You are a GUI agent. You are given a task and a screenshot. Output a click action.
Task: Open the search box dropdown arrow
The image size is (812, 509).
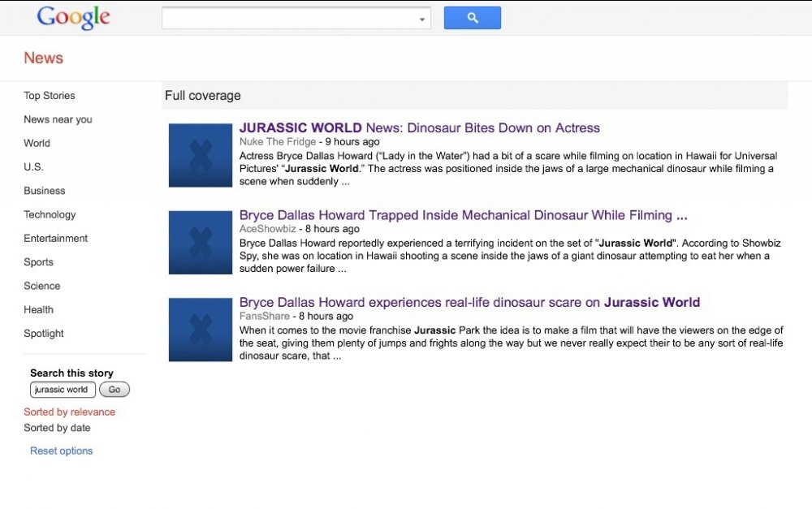pos(422,19)
